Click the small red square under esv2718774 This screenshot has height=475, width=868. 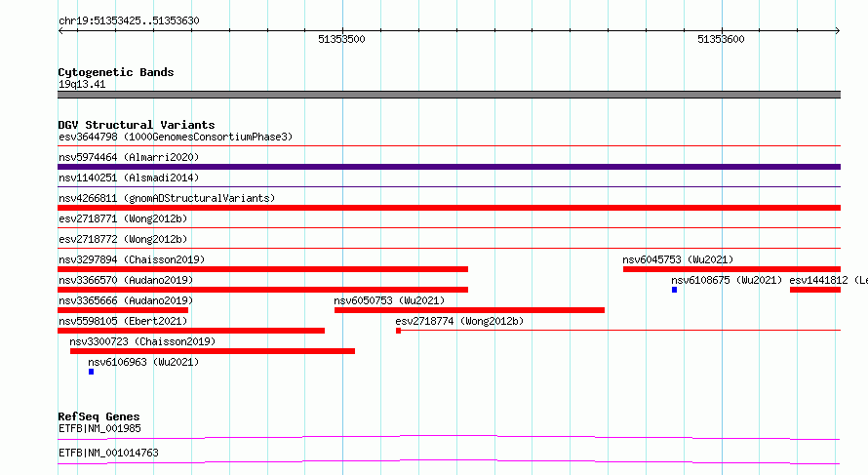click(x=398, y=331)
